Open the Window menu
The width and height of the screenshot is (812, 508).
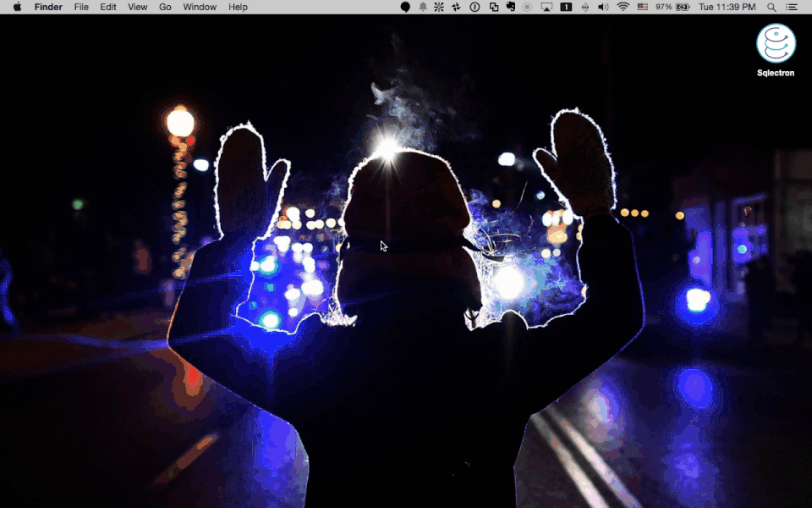pyautogui.click(x=200, y=7)
